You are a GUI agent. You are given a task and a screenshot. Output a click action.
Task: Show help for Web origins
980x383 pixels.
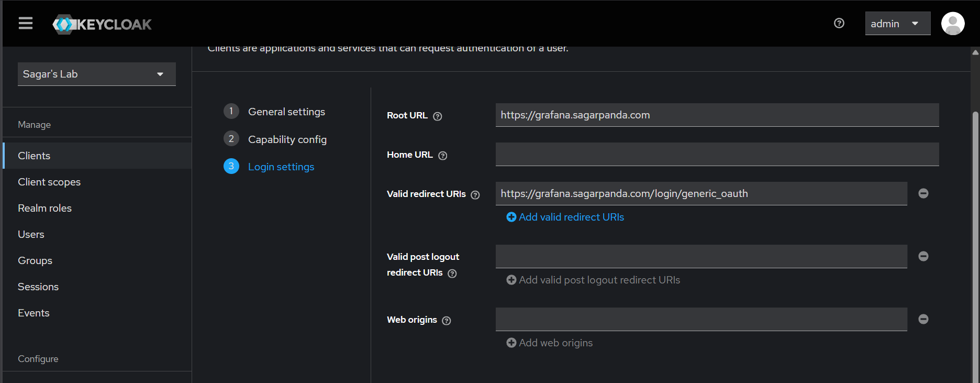pyautogui.click(x=447, y=321)
